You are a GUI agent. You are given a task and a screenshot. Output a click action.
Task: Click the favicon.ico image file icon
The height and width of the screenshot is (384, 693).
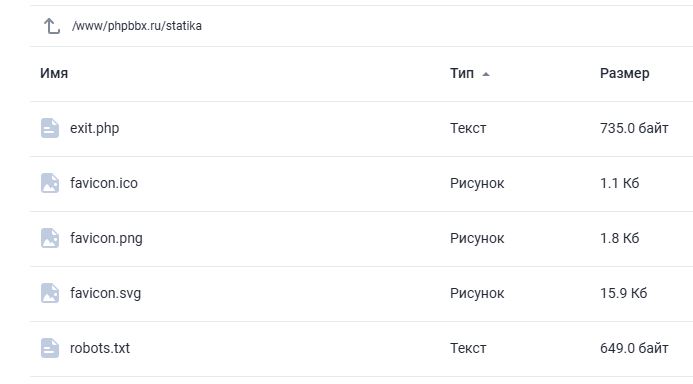(50, 183)
